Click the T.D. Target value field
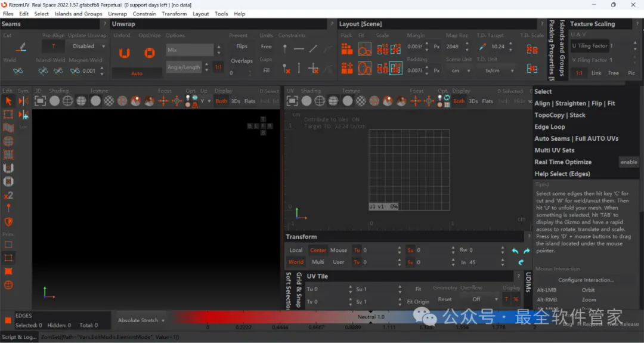This screenshot has height=343, width=644. click(x=498, y=47)
